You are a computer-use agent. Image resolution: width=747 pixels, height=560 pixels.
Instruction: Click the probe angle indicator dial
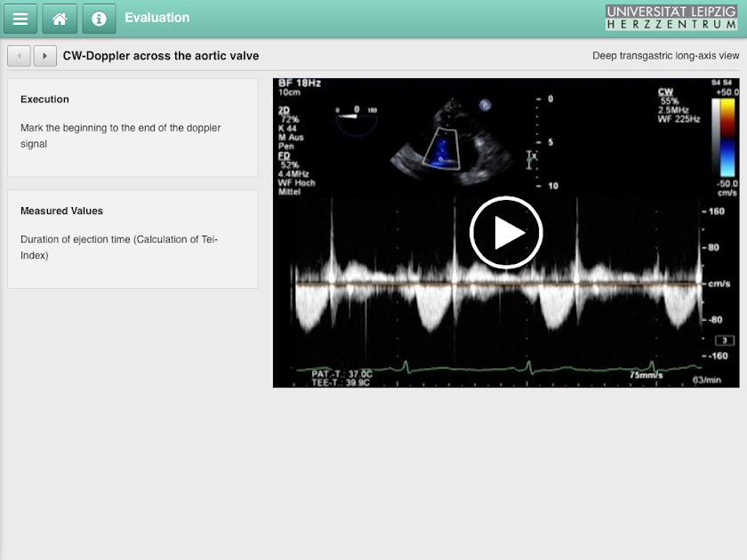point(357,120)
